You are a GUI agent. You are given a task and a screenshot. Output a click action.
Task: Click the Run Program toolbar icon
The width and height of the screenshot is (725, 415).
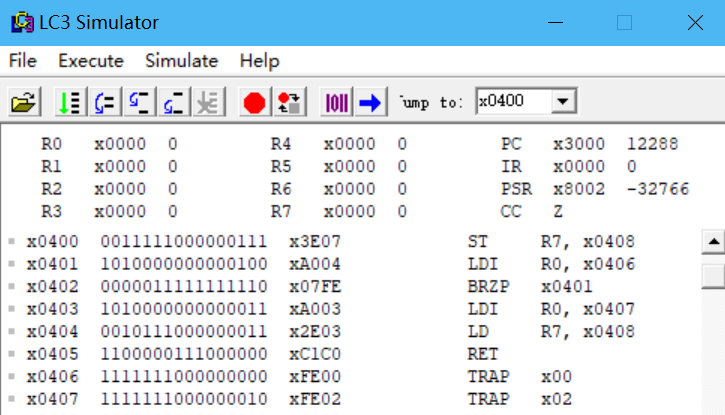70,102
